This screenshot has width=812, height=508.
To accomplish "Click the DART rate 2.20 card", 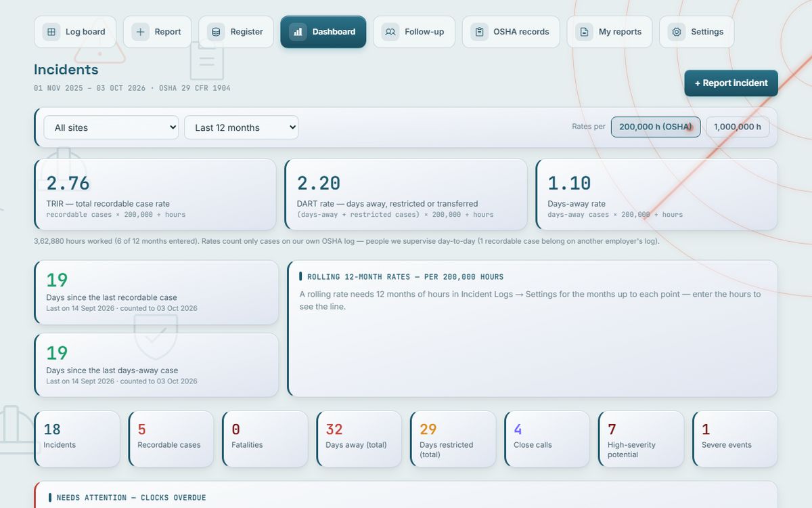I will point(406,195).
